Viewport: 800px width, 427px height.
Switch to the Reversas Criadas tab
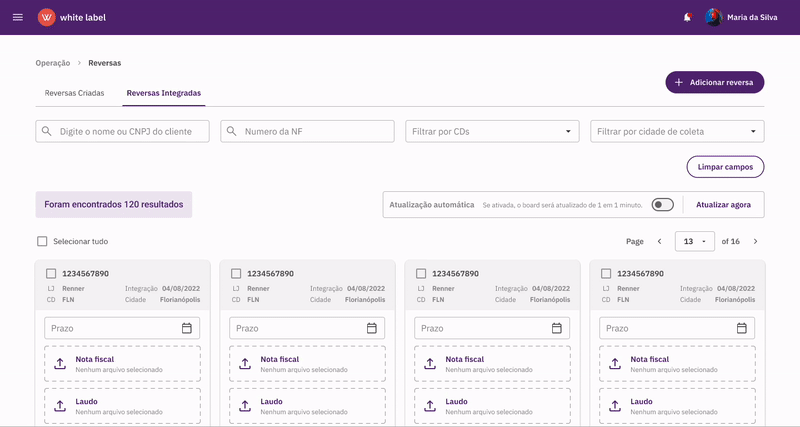pos(74,93)
